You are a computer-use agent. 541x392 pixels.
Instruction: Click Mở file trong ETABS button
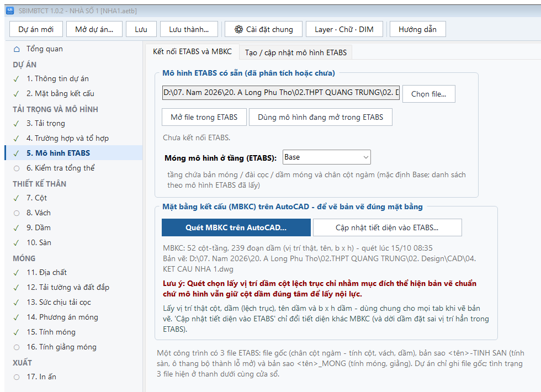click(204, 117)
